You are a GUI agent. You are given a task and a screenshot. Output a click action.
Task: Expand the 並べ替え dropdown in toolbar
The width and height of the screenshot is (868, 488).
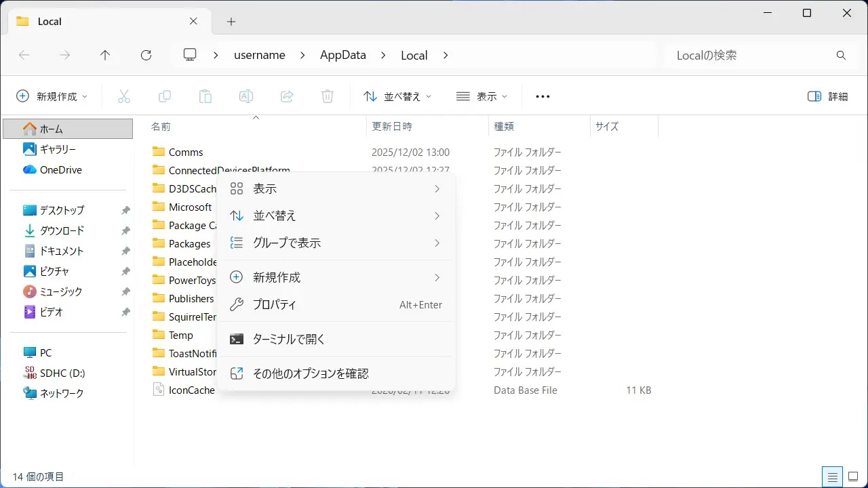click(x=397, y=96)
